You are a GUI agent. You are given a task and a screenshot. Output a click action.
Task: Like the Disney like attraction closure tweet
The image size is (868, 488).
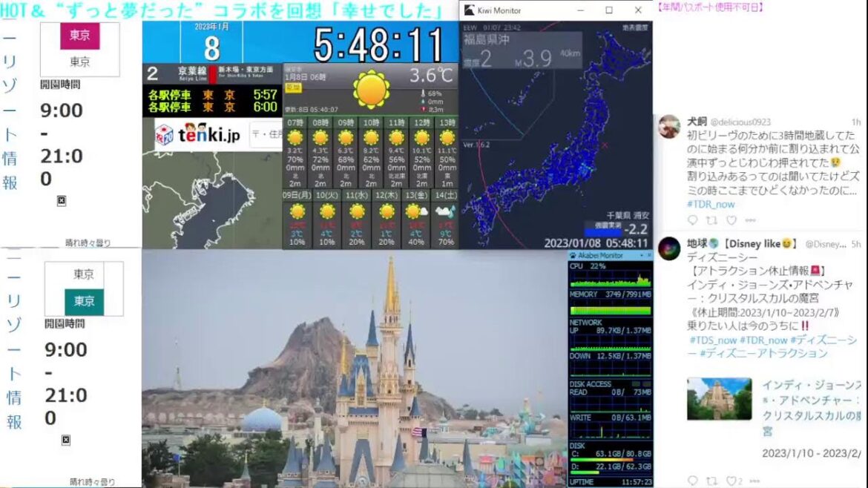(x=731, y=481)
